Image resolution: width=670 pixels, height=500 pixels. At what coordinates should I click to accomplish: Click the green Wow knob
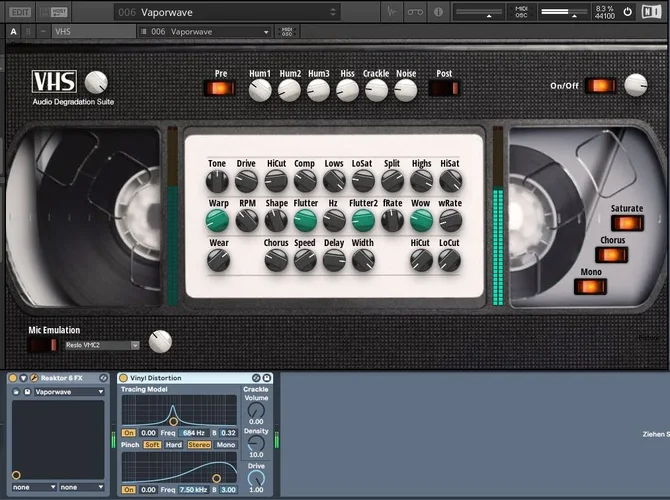pos(421,221)
